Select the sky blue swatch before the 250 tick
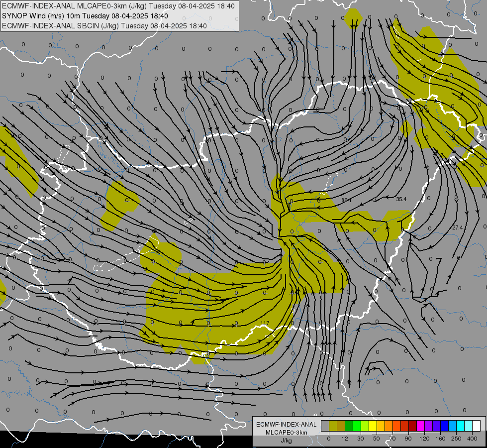487x448 pixels. coord(453,426)
